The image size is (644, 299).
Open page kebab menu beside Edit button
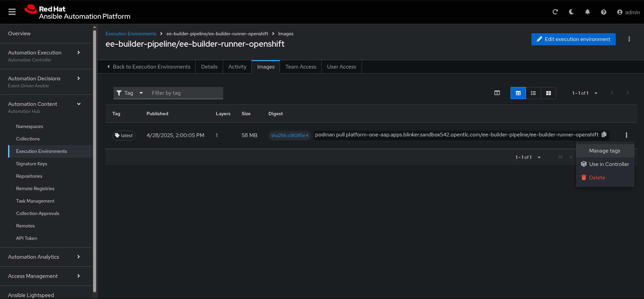pos(629,39)
